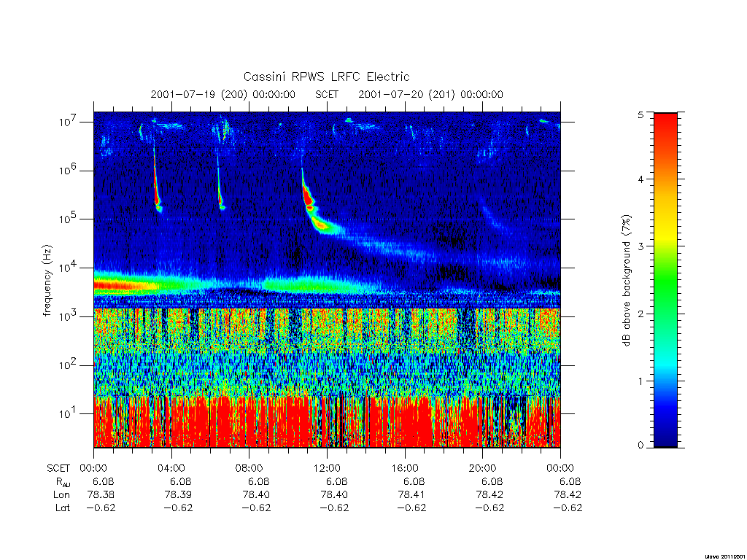Screen dimensions: 747x560
Task: Click the "Cassini RPWS LRFC Electric" plot title
Action: point(326,77)
